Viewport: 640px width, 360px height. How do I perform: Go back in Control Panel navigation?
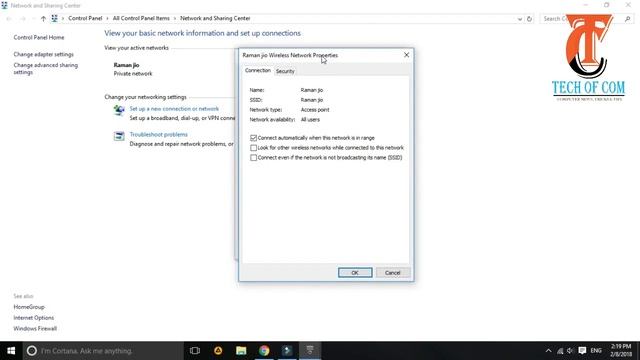point(9,19)
